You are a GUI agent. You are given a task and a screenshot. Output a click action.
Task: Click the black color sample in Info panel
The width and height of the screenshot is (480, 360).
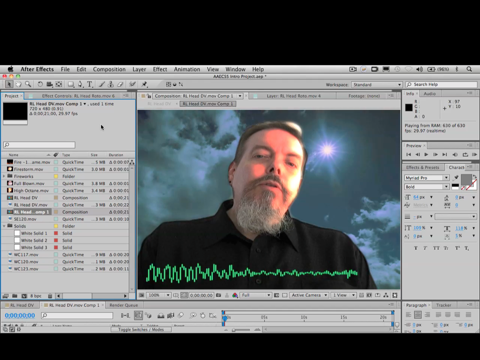[x=409, y=107]
